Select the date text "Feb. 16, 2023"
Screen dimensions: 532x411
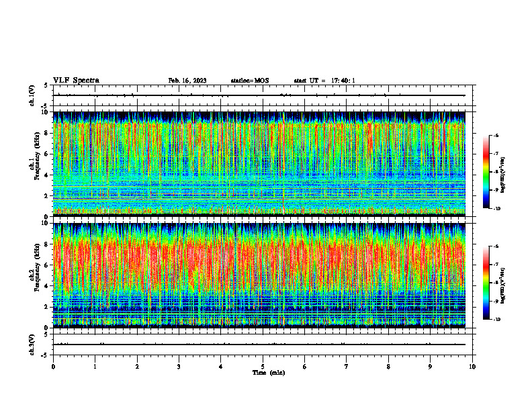point(187,81)
